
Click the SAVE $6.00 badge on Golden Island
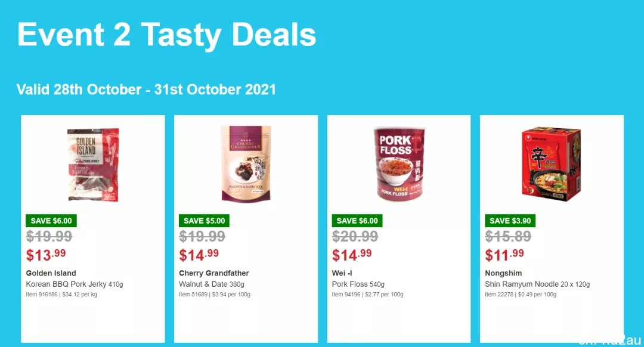click(51, 221)
